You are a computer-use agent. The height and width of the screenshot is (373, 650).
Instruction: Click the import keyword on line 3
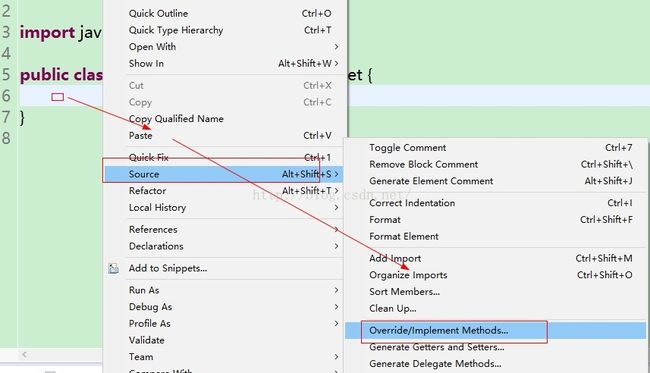(47, 33)
